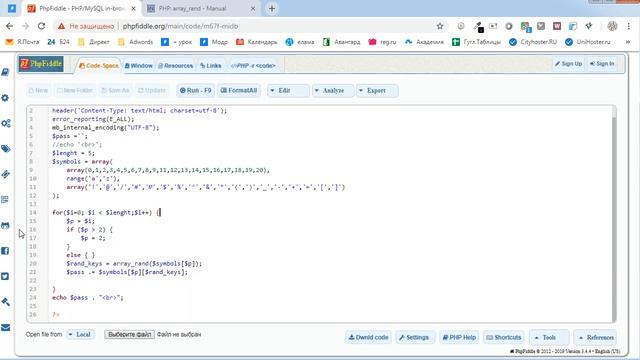This screenshot has height=360, width=640.
Task: Click the single gear icon in sidebar
Action: pos(5,98)
